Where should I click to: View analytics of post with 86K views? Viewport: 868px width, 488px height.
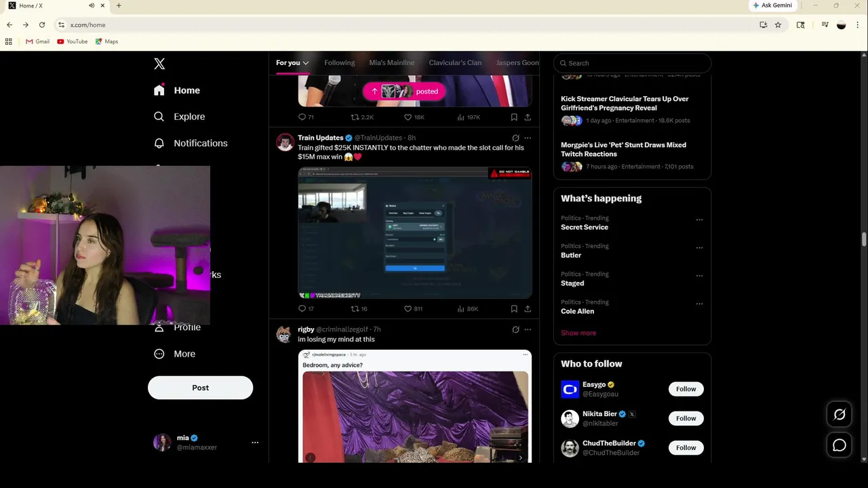point(467,308)
